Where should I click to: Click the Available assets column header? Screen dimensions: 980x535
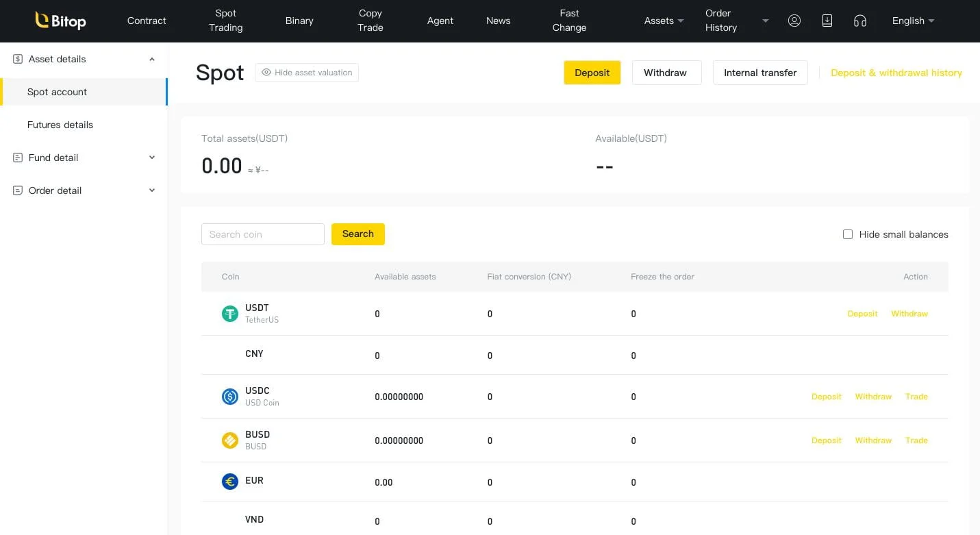click(x=405, y=277)
